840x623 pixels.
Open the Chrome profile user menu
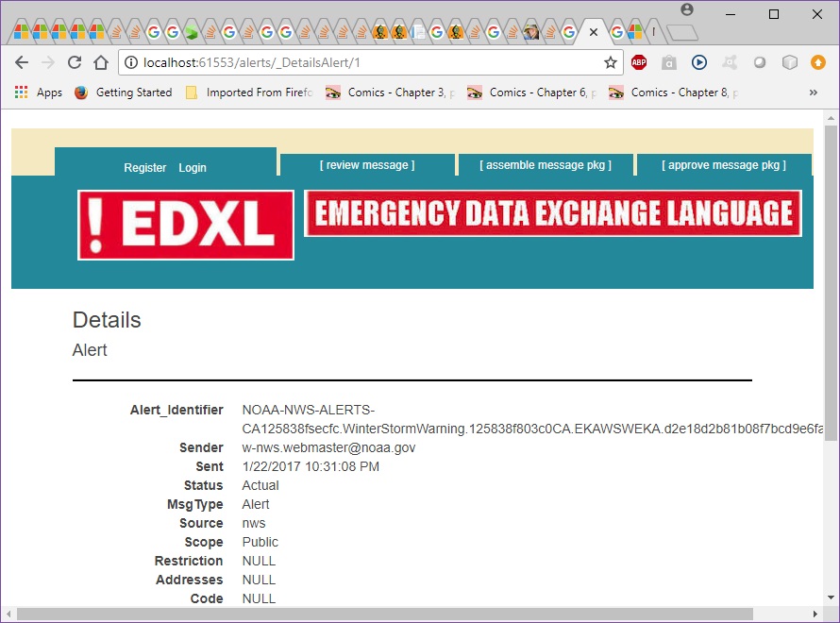click(686, 9)
